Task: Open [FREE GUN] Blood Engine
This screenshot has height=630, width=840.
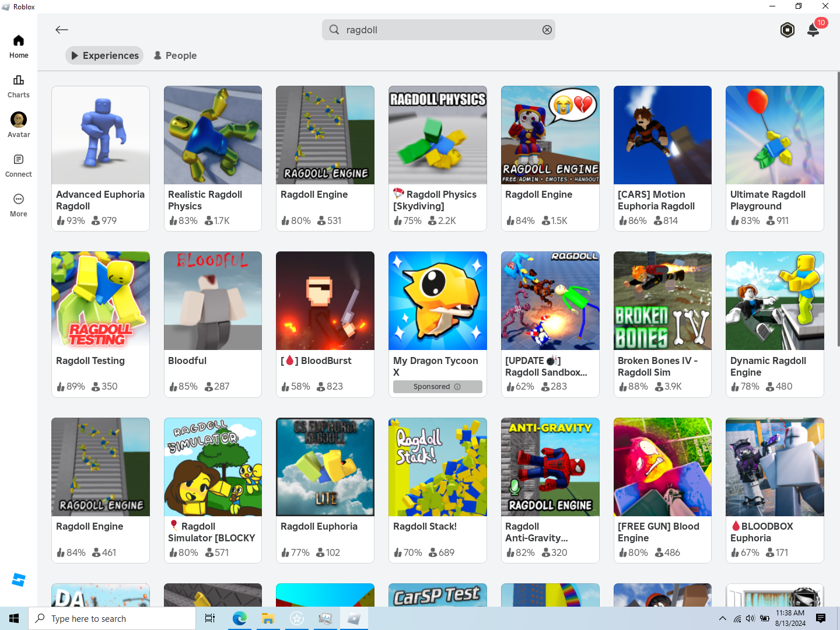Action: pyautogui.click(x=663, y=491)
